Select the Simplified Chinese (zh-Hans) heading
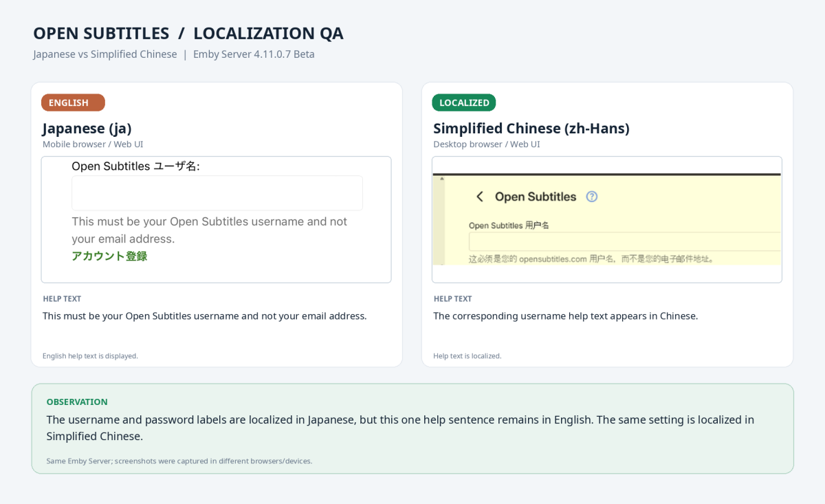The image size is (825, 504). [x=531, y=129]
